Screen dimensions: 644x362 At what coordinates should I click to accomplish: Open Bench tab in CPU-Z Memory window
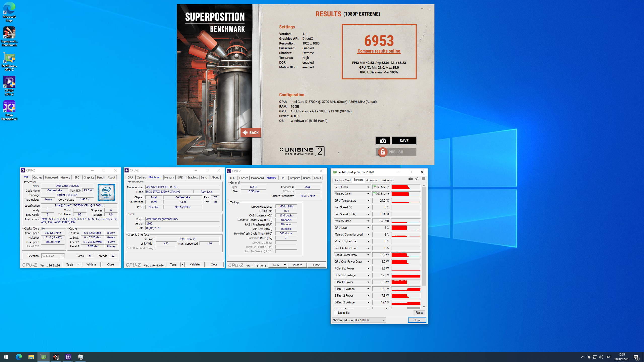click(x=307, y=178)
